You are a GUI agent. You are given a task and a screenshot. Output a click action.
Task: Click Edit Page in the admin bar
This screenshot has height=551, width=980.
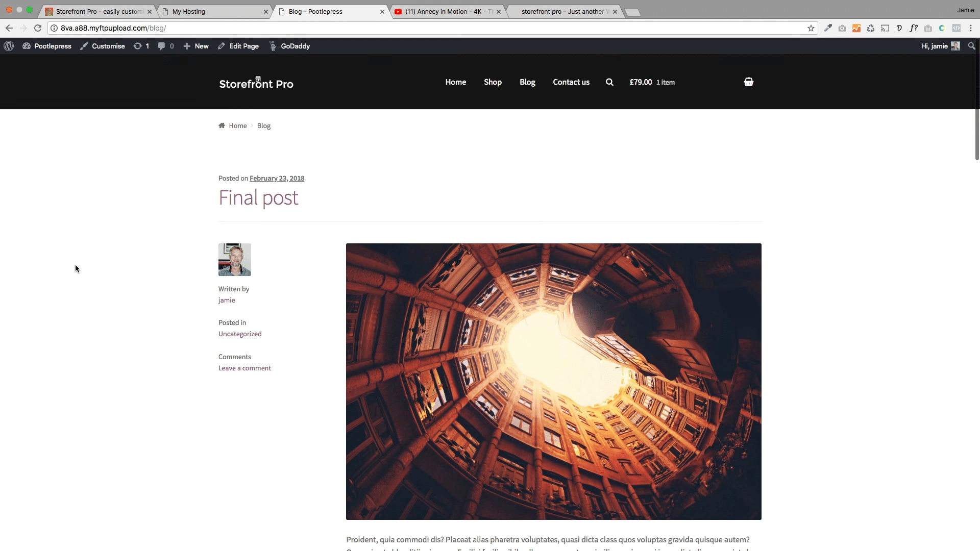click(x=238, y=46)
